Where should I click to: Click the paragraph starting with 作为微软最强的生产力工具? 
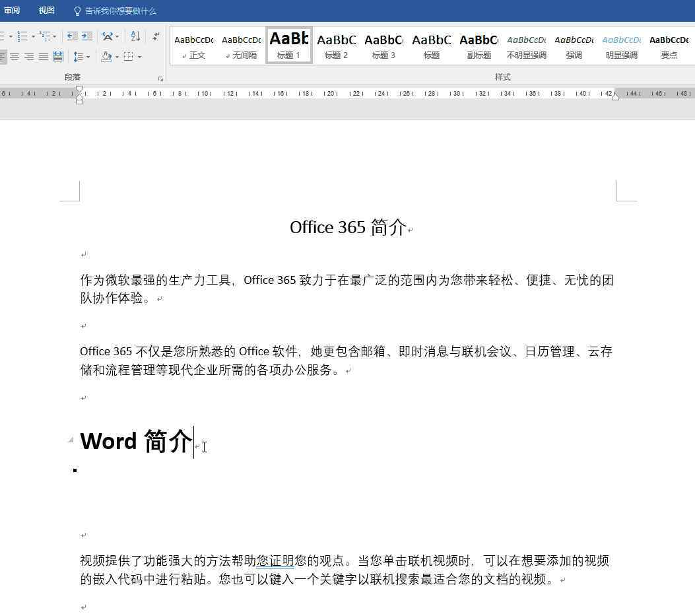347,289
